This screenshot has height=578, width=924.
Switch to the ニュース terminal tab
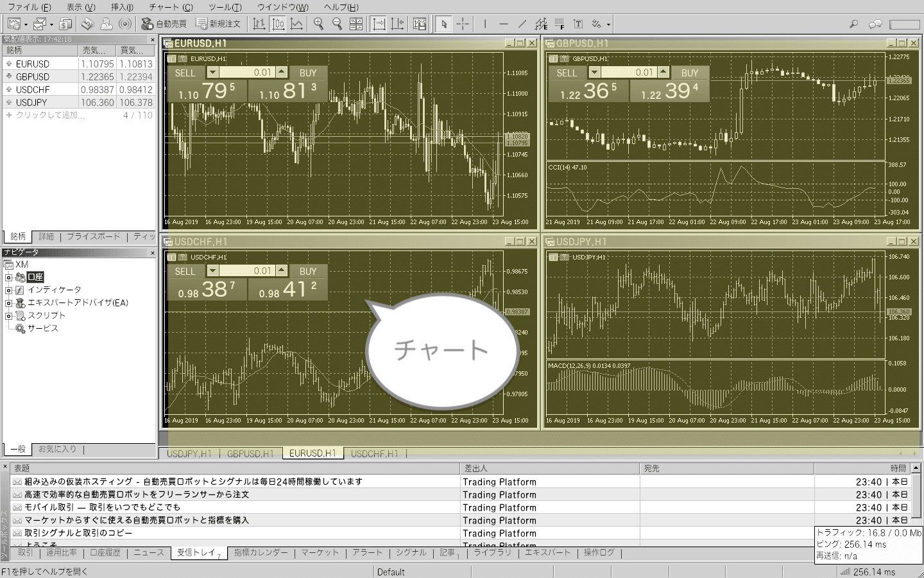pyautogui.click(x=149, y=552)
